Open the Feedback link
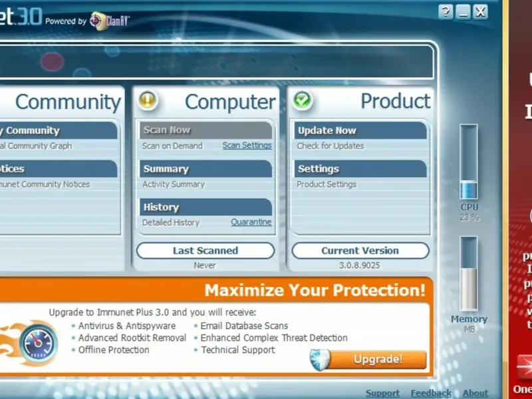 click(x=431, y=393)
